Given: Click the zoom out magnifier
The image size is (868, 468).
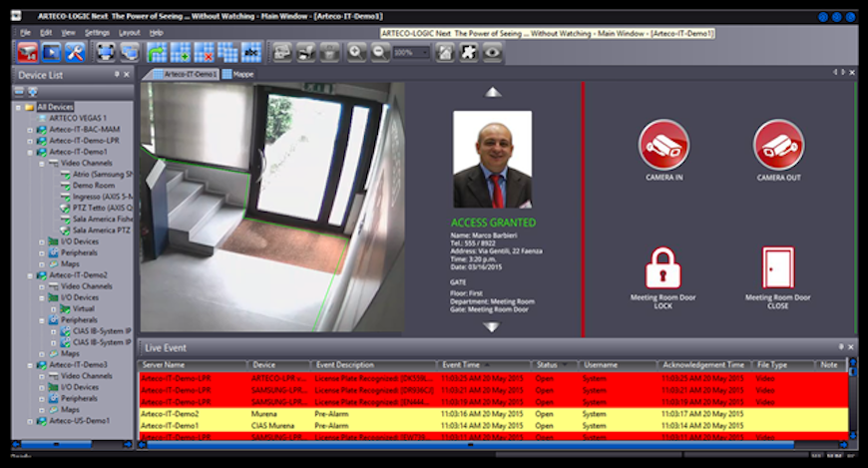Looking at the screenshot, I should [x=379, y=53].
